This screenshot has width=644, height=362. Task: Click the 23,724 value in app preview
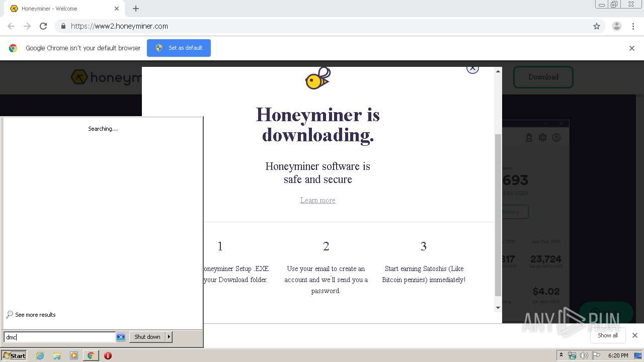click(546, 259)
